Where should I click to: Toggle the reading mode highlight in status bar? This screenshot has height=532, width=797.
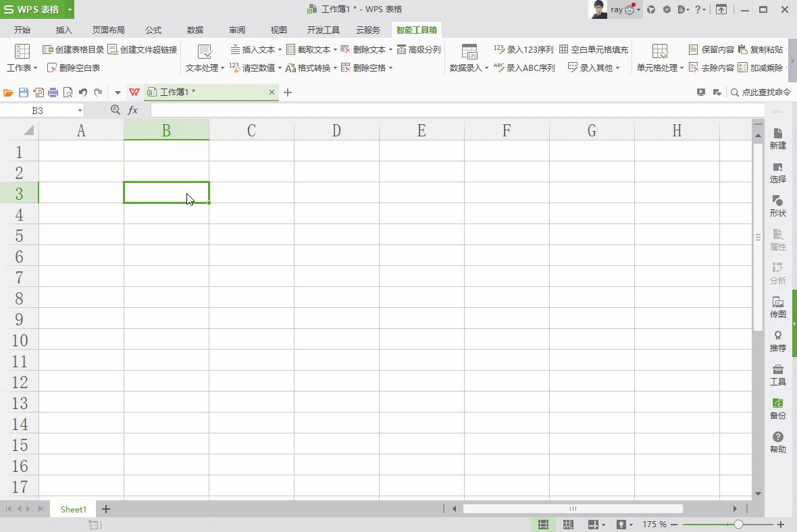coord(621,525)
